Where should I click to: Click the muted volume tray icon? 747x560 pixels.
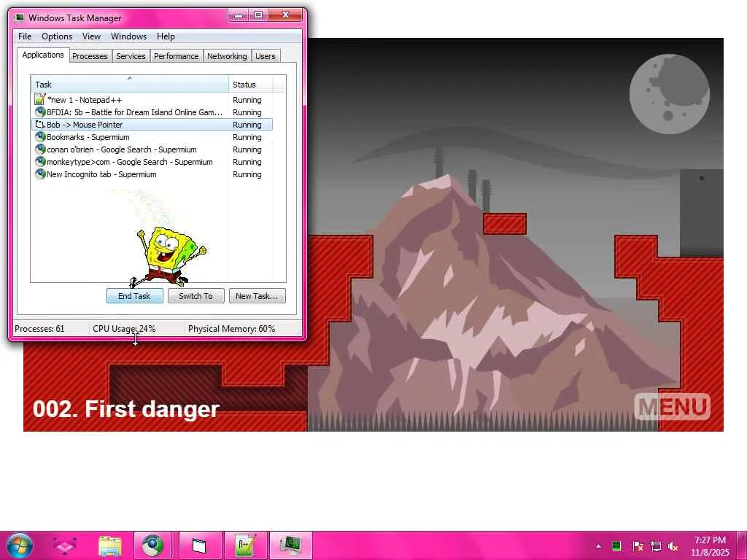(673, 545)
